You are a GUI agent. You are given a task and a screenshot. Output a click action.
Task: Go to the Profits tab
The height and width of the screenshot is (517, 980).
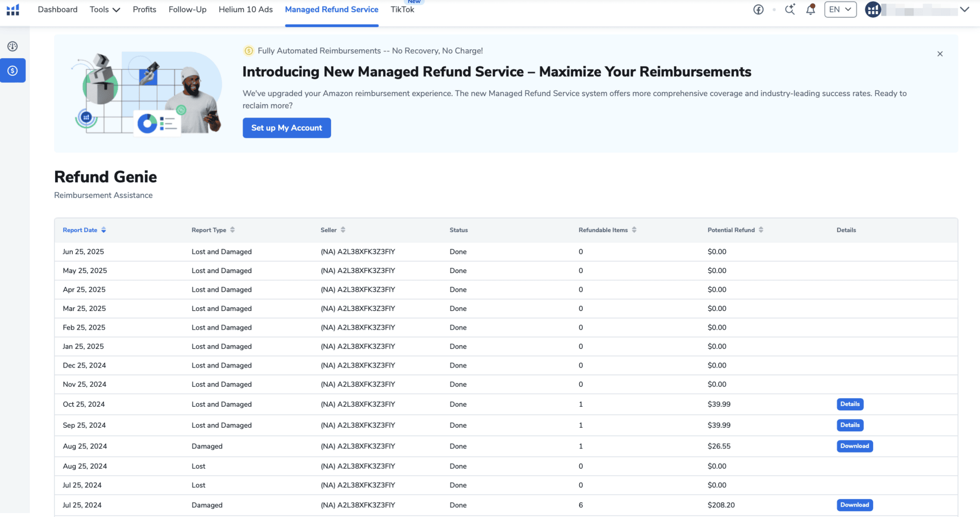point(144,9)
